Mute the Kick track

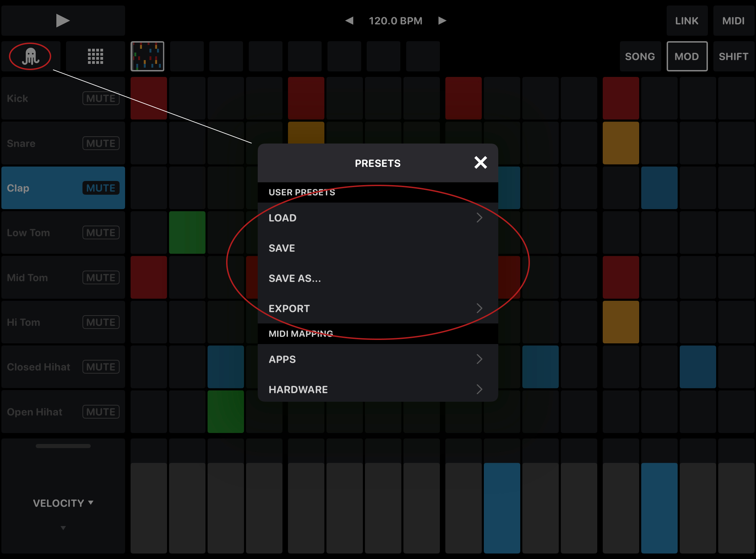[x=101, y=98]
